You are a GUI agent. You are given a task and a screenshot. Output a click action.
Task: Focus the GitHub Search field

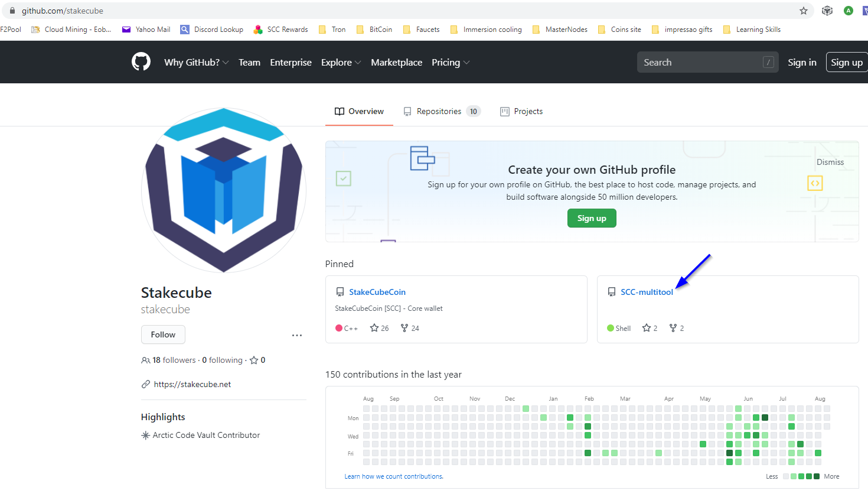pos(707,62)
